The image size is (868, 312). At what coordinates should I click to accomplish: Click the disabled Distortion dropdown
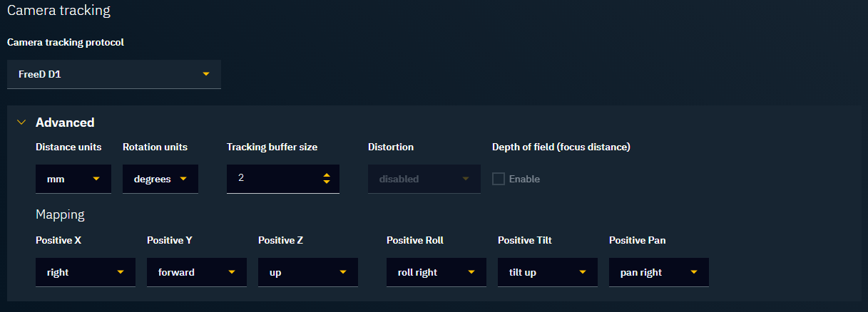click(x=424, y=179)
